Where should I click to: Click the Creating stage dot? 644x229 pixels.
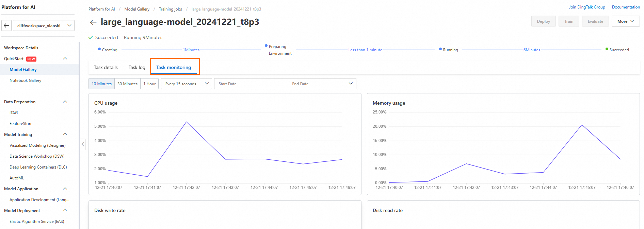[x=99, y=49]
